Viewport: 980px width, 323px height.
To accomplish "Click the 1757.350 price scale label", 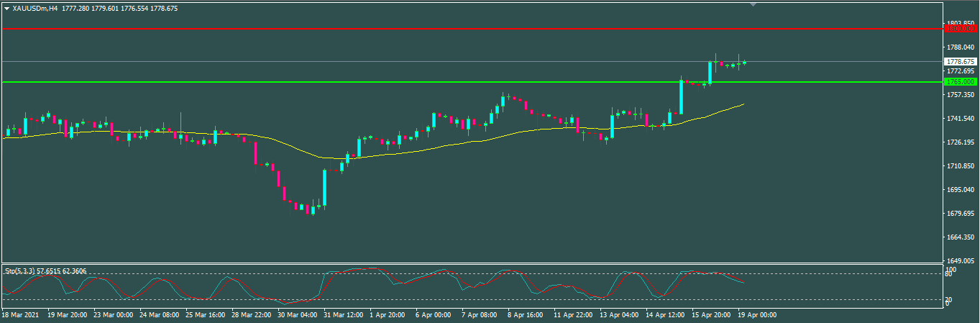I will 961,95.
